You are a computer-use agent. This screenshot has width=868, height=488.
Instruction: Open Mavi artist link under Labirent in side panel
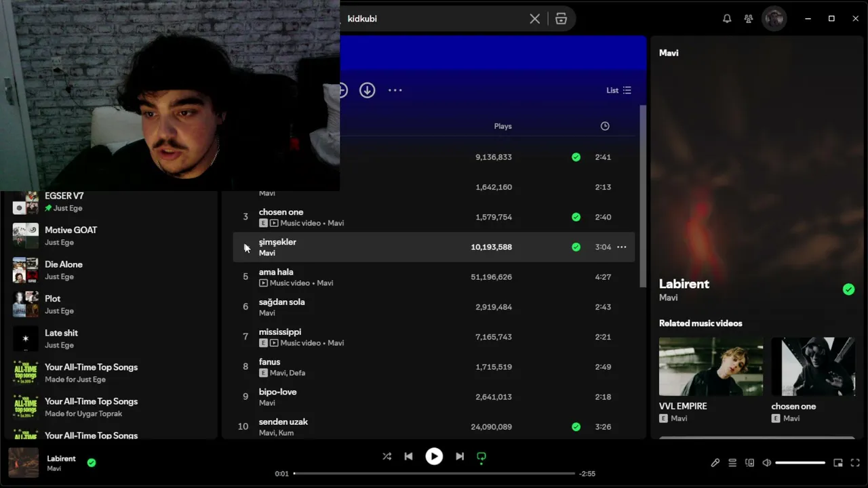pyautogui.click(x=668, y=298)
